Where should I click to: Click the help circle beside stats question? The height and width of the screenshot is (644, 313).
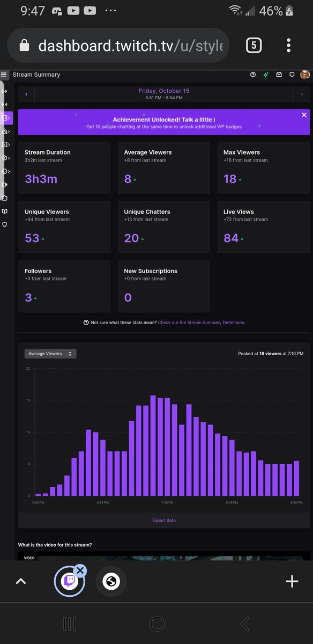[x=86, y=323]
